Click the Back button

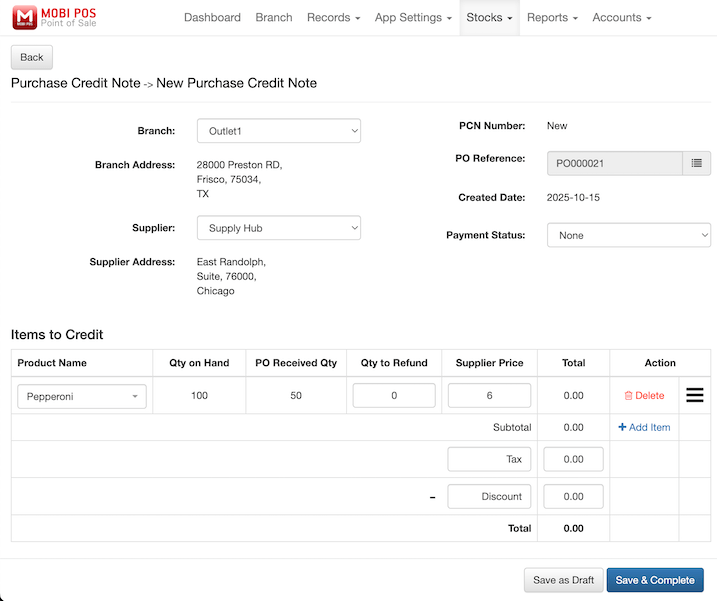click(x=32, y=57)
